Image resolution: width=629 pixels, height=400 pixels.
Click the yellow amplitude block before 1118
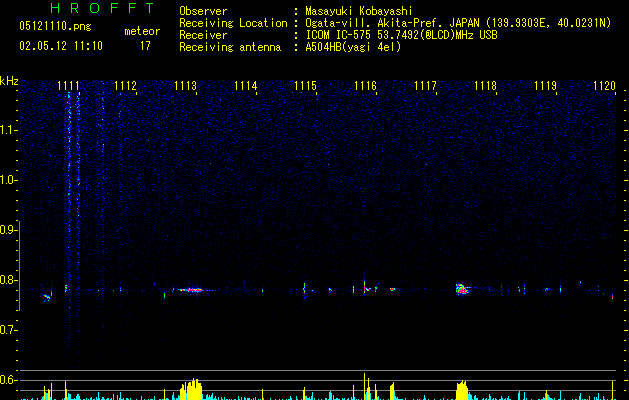(462, 390)
